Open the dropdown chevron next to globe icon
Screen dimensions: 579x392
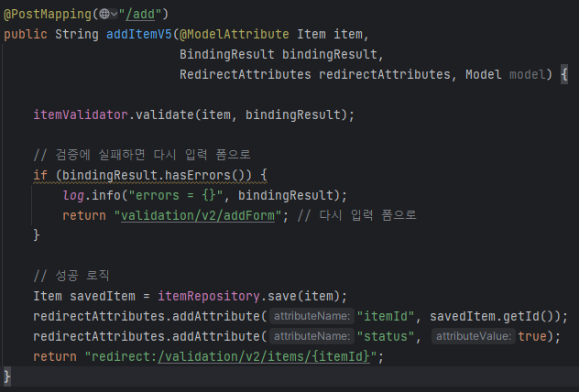pos(115,14)
